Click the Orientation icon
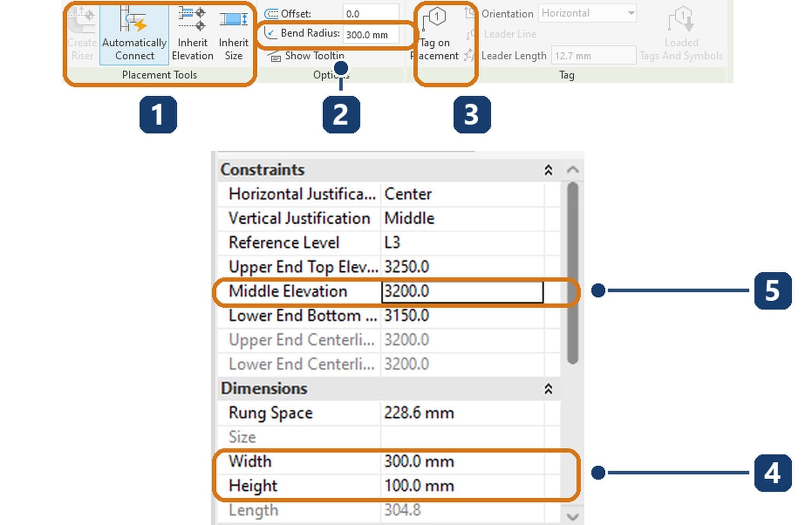Viewport: 812px width, 525px height. pyautogui.click(x=470, y=12)
